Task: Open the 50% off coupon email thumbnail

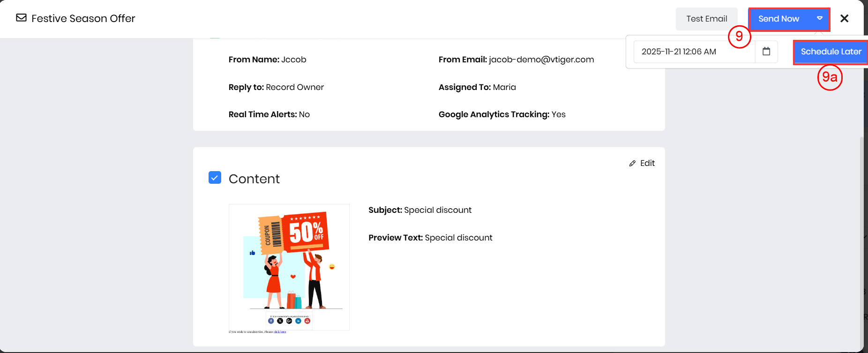Action: click(x=289, y=263)
